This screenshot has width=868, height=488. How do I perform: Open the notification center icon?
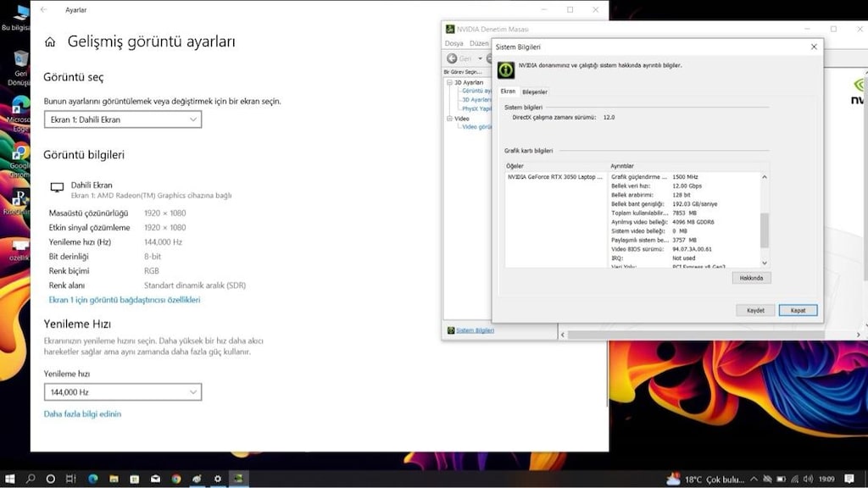point(849,480)
